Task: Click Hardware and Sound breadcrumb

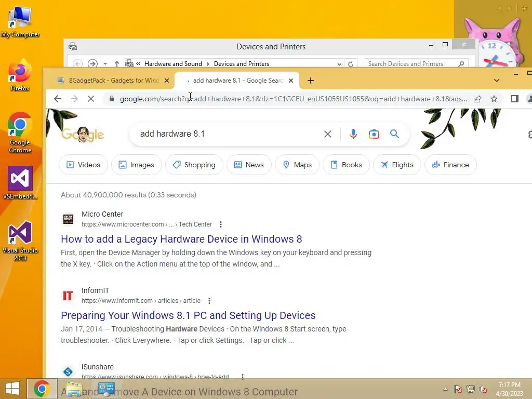Action: click(x=173, y=64)
